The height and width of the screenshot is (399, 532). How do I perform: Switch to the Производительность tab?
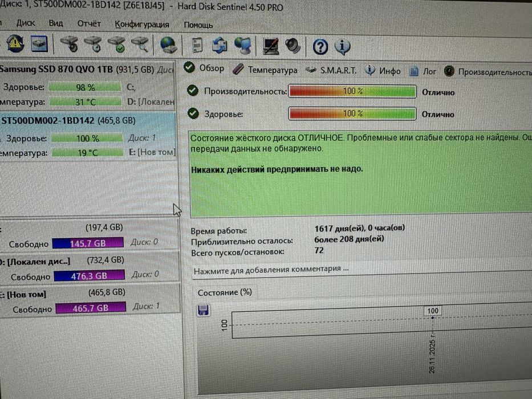[x=488, y=72]
